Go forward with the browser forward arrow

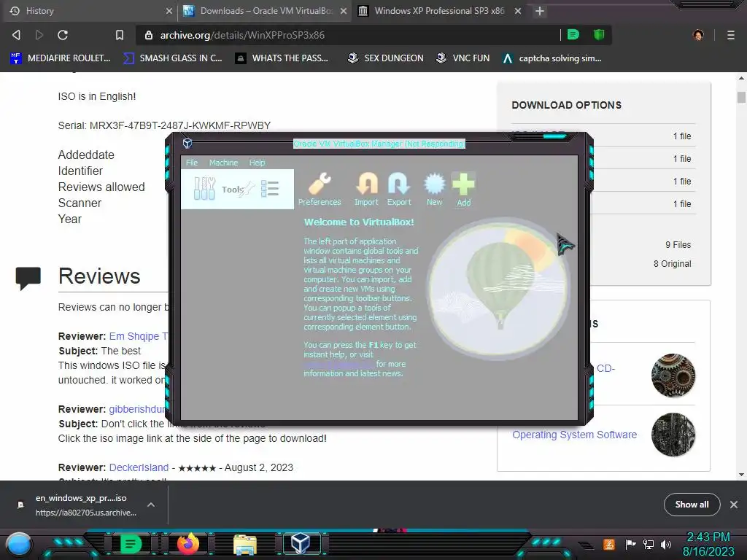(x=39, y=35)
